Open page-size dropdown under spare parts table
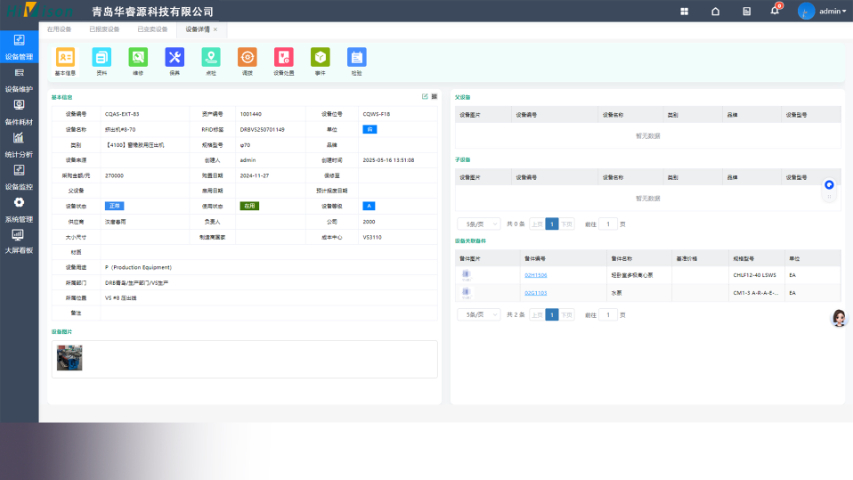This screenshot has height=480, width=853. pyautogui.click(x=478, y=314)
